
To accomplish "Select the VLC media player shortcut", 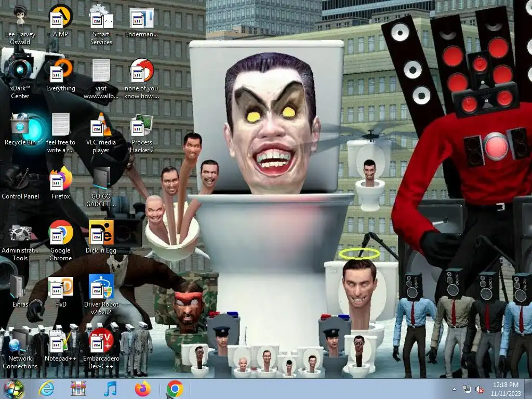I will 101,132.
